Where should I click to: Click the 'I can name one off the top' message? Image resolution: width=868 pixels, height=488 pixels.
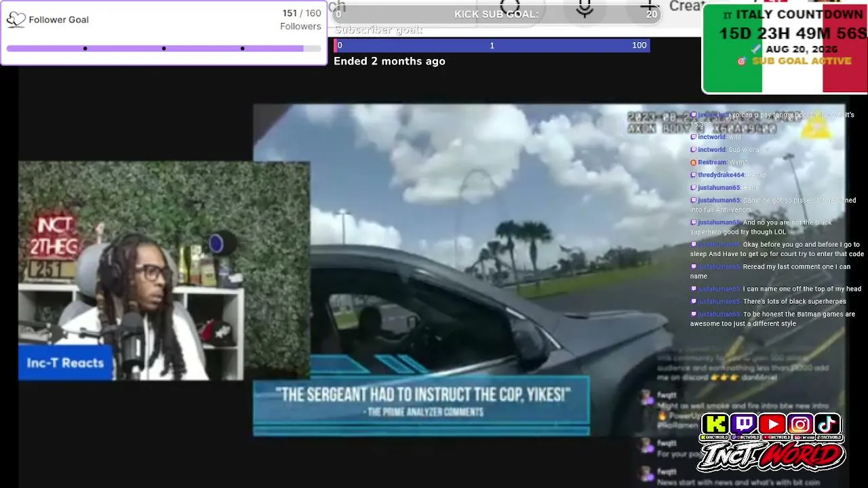point(776,289)
